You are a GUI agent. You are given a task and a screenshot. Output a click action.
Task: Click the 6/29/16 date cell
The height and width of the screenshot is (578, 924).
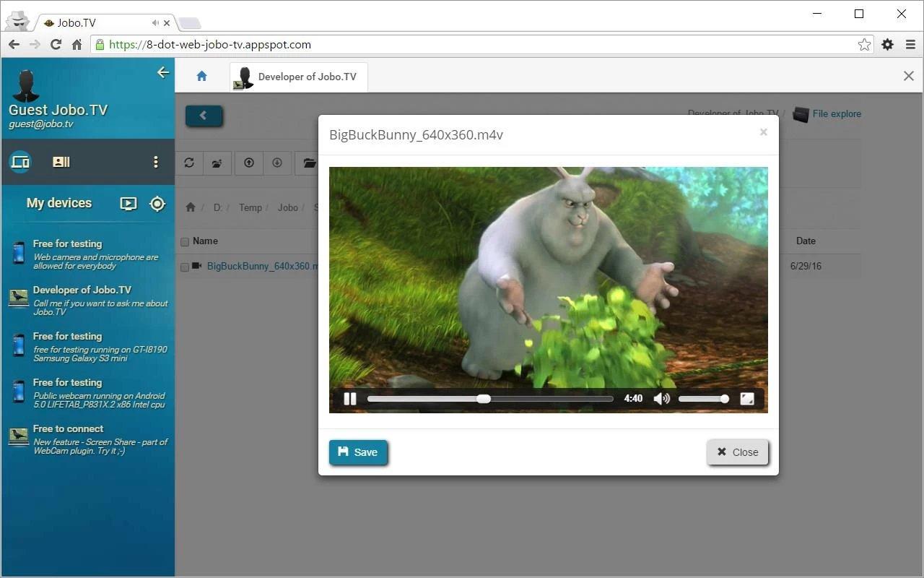806,266
